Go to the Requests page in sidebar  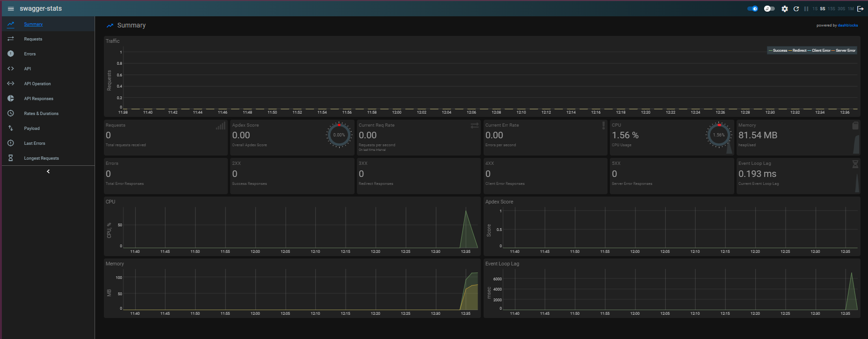pyautogui.click(x=33, y=39)
